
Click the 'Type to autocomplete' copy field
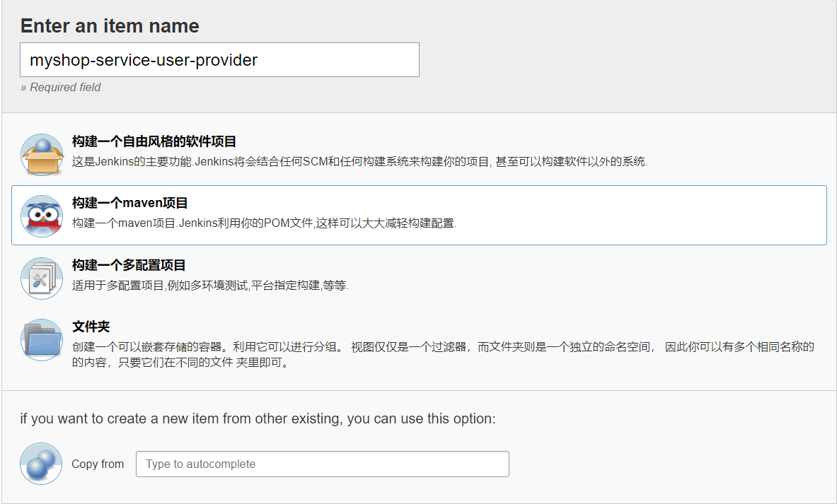[322, 464]
